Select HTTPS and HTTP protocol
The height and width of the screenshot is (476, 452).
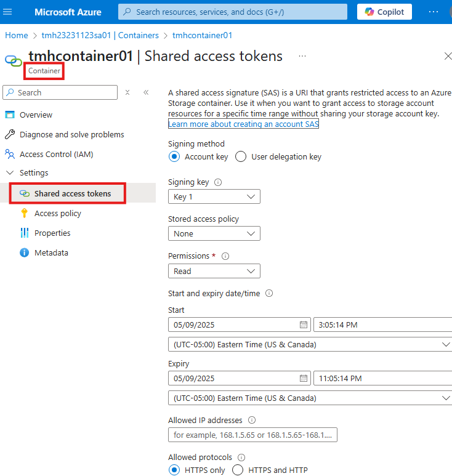tap(238, 470)
